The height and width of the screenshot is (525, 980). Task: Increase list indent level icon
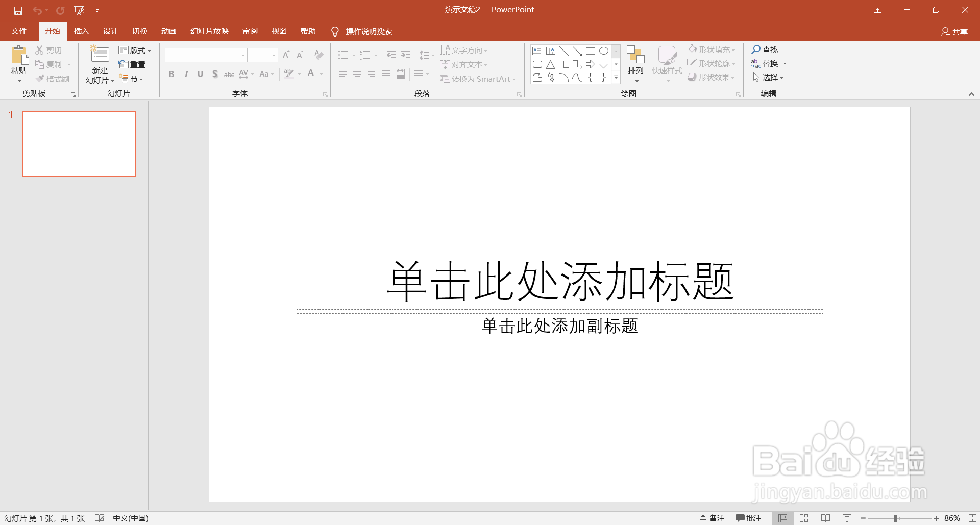point(406,55)
